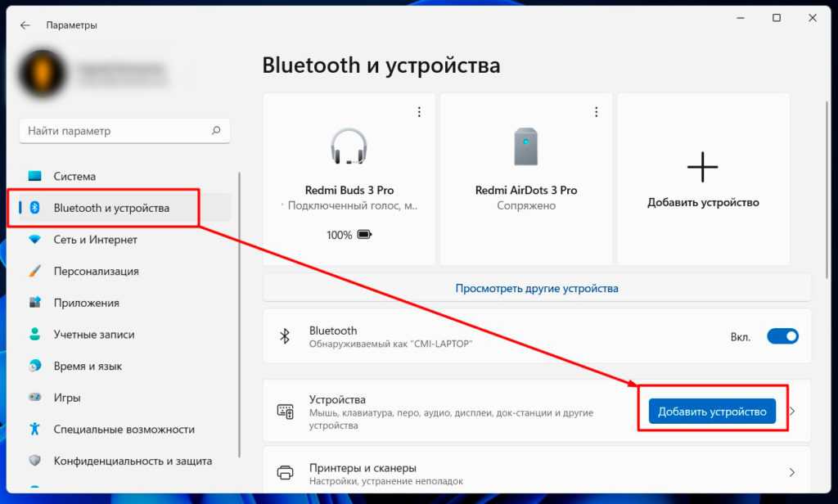Viewport: 838px width, 504px height.
Task: Open three-dot menu for Redmi Buds 3 Pro
Action: click(419, 112)
